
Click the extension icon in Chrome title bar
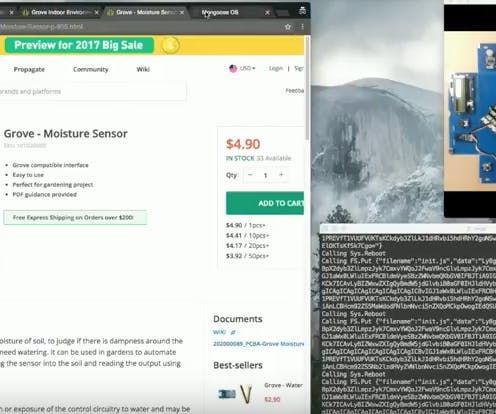pos(302,11)
